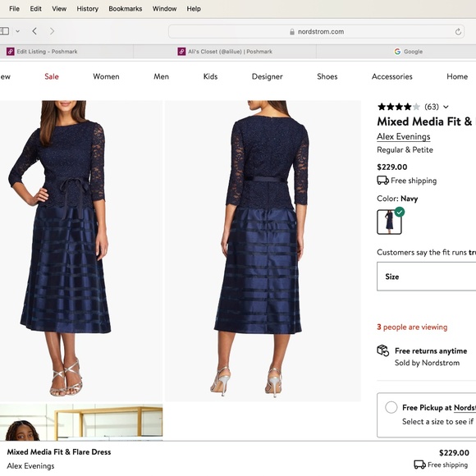Focus the nordstrom.com address field

pyautogui.click(x=316, y=31)
